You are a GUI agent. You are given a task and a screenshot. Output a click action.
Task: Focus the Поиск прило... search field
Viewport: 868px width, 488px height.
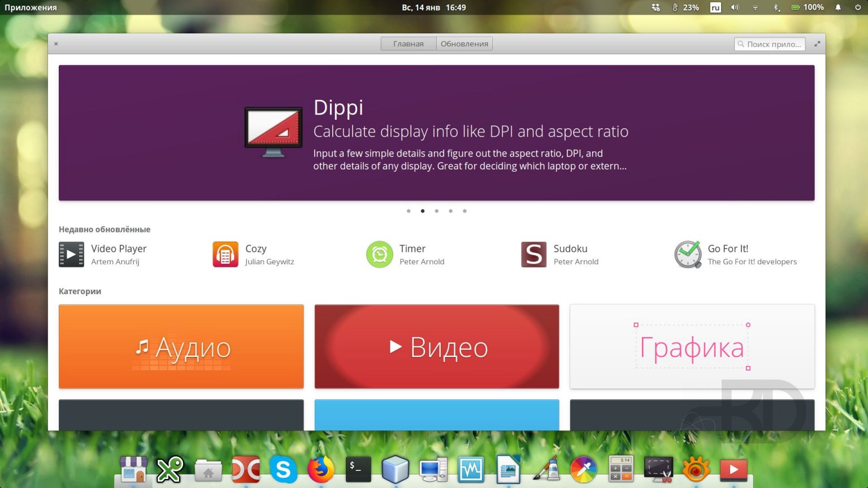tap(770, 43)
